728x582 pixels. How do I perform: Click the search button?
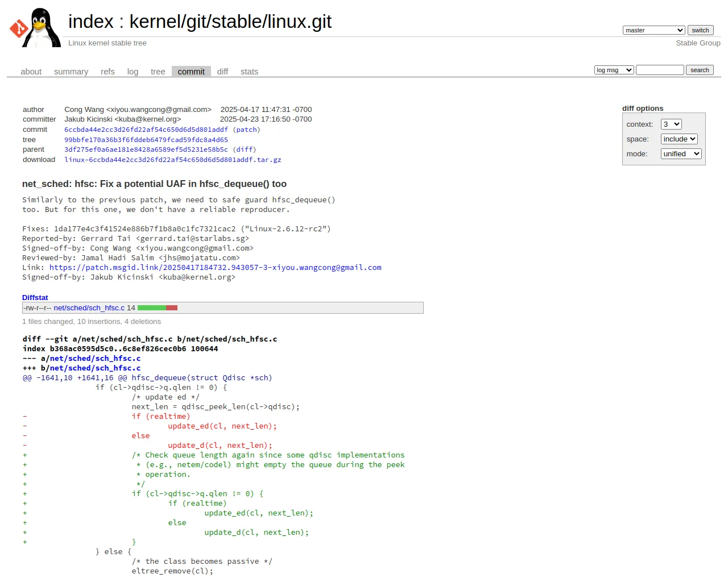[700, 70]
